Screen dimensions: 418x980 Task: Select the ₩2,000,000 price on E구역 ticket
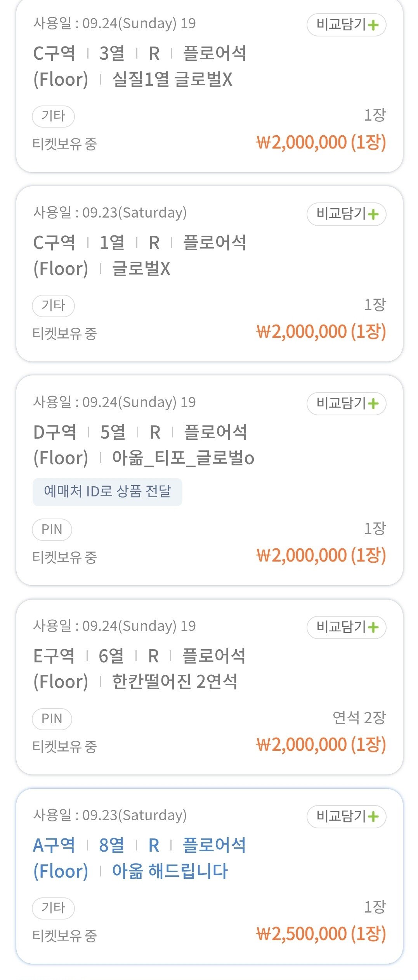coord(321,745)
